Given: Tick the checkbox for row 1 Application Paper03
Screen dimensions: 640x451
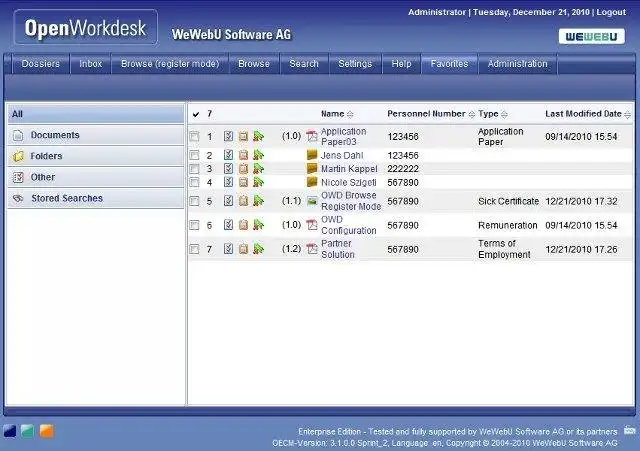Looking at the screenshot, I should [194, 136].
